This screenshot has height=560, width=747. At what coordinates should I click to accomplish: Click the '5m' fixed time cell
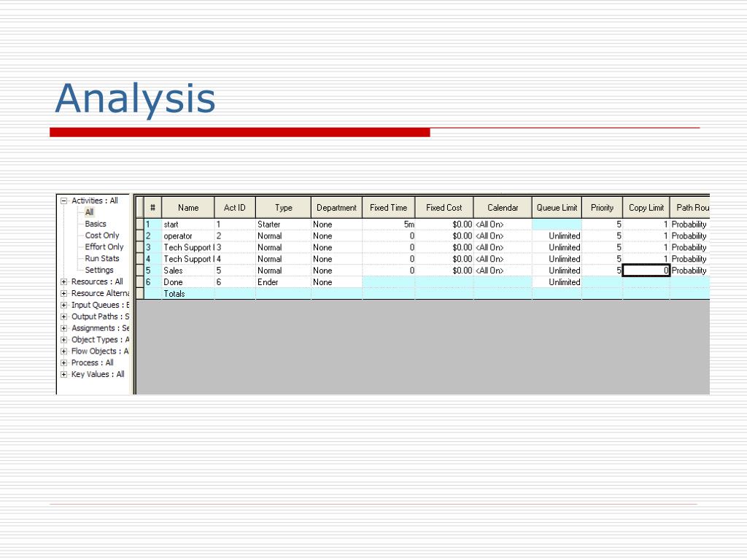point(389,225)
